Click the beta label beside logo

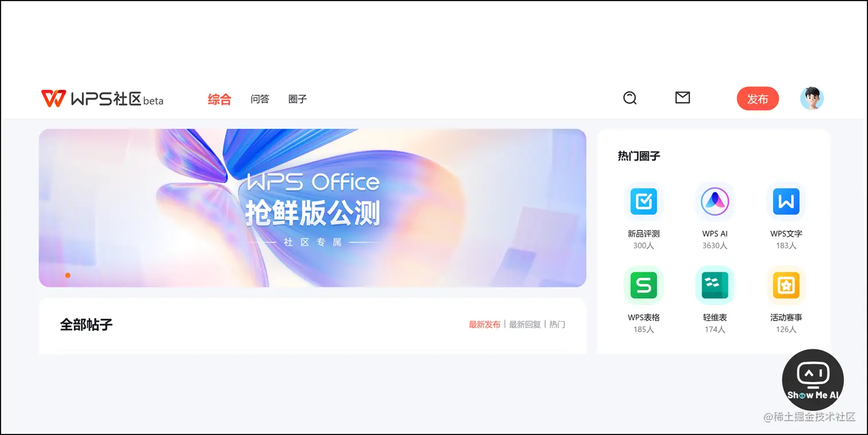pos(153,101)
